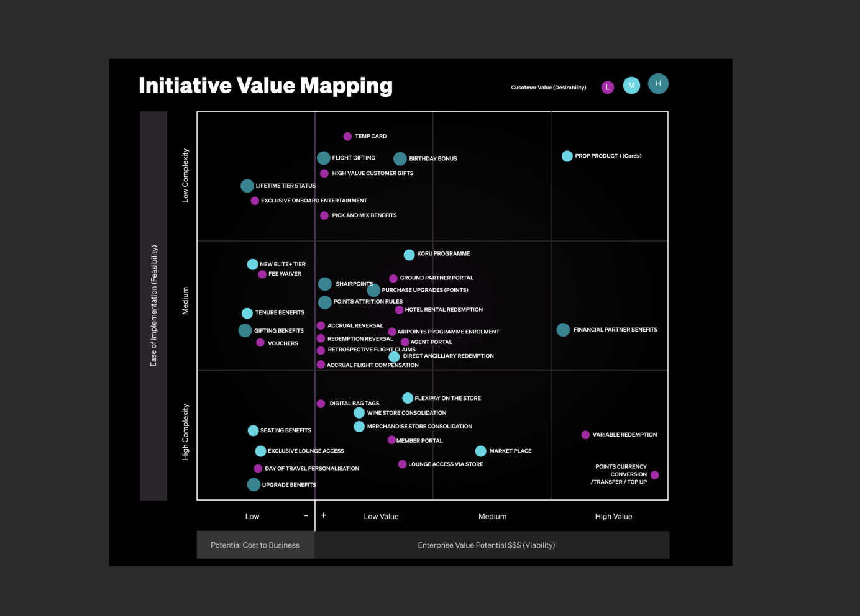Select the MARKET PLACE marker dot
Image resolution: width=860 pixels, height=616 pixels.
pyautogui.click(x=481, y=451)
